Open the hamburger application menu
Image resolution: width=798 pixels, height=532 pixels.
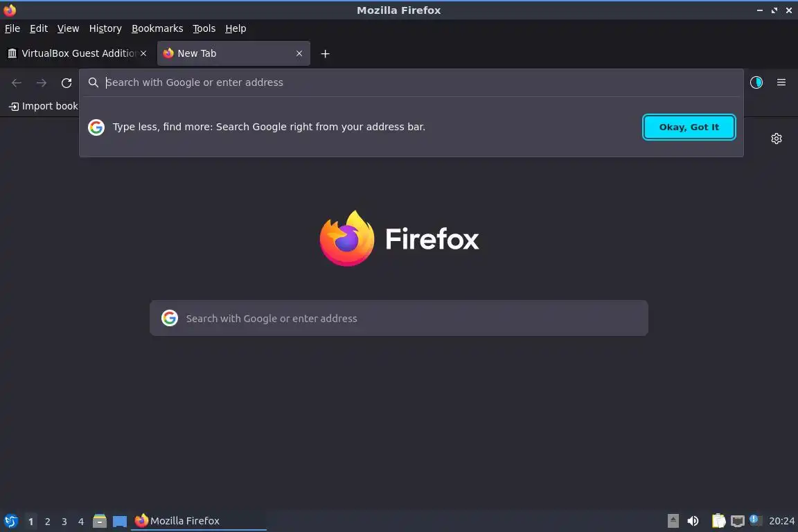(781, 82)
